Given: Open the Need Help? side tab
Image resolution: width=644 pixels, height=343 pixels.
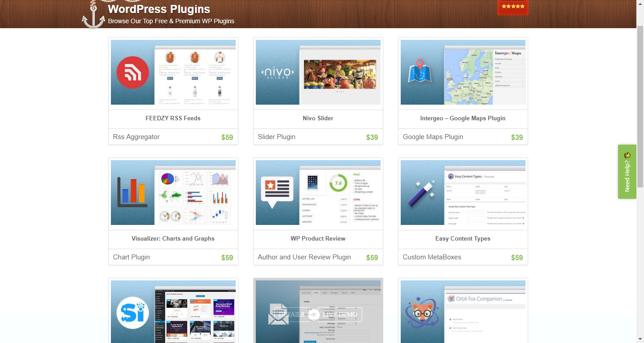Looking at the screenshot, I should pyautogui.click(x=627, y=172).
